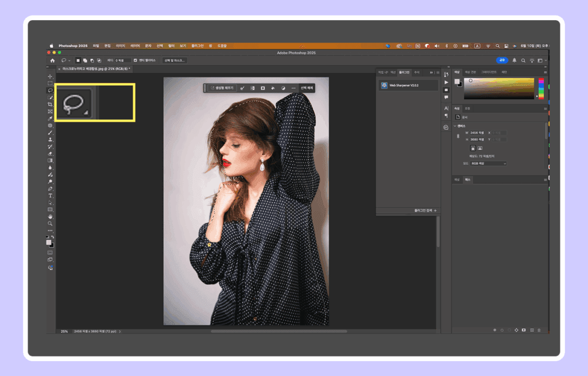Select the Frame tool
The height and width of the screenshot is (376, 588).
tap(50, 111)
